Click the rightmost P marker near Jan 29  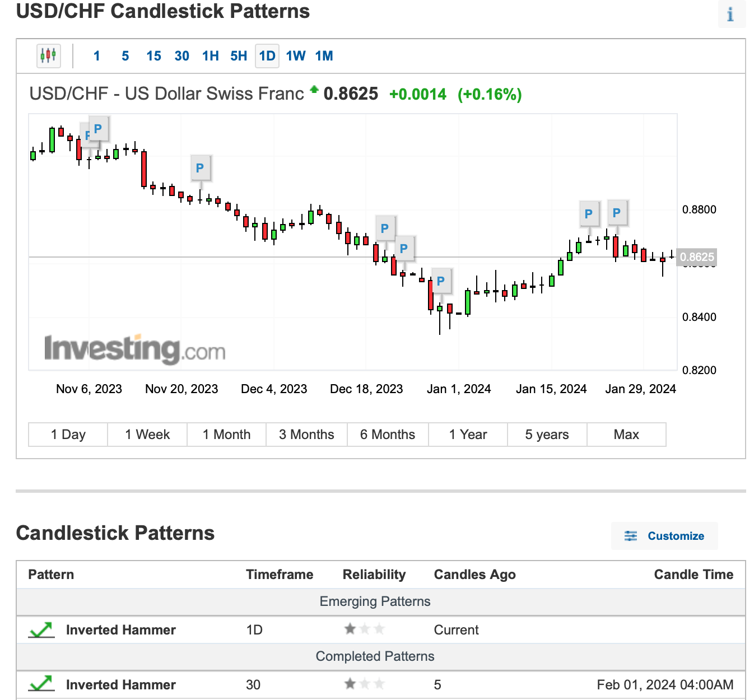point(617,213)
